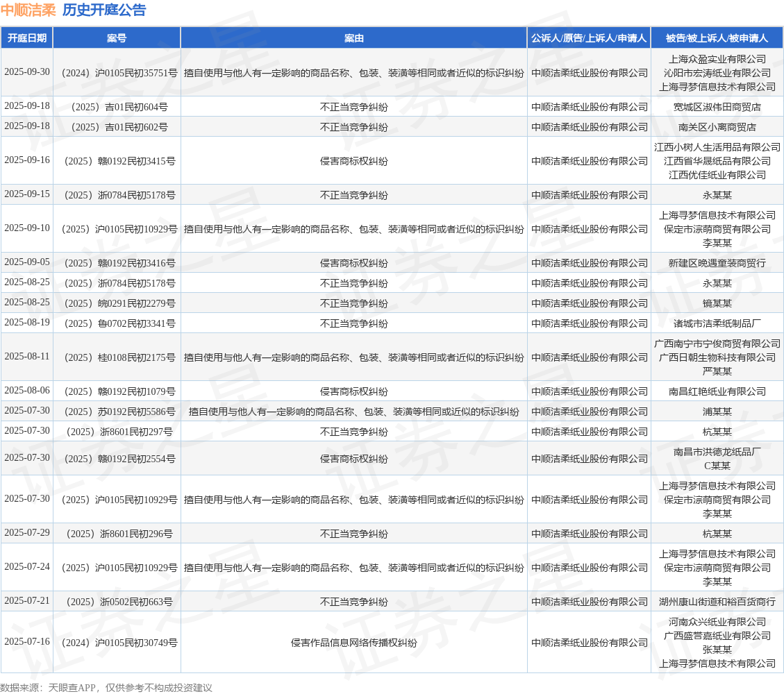Click defendant 新建区晚遇童装商贸行
The height and width of the screenshot is (694, 784).
point(717,263)
